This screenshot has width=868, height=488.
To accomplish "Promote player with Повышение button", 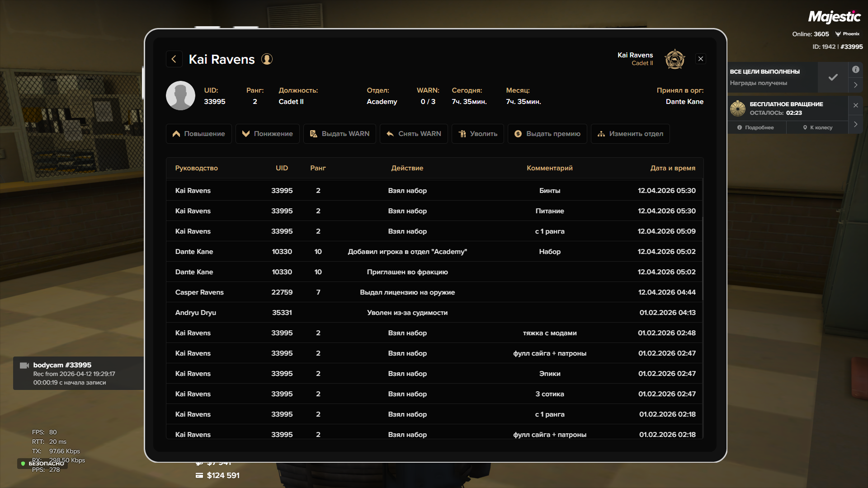I will click(198, 134).
